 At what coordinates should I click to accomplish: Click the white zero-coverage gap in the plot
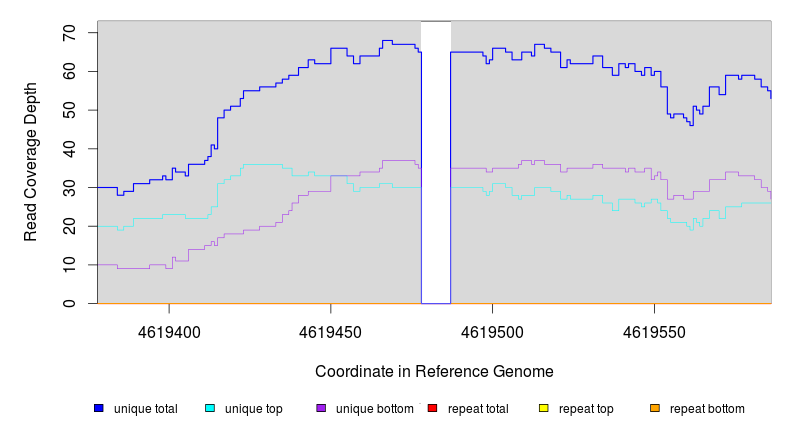click(436, 160)
